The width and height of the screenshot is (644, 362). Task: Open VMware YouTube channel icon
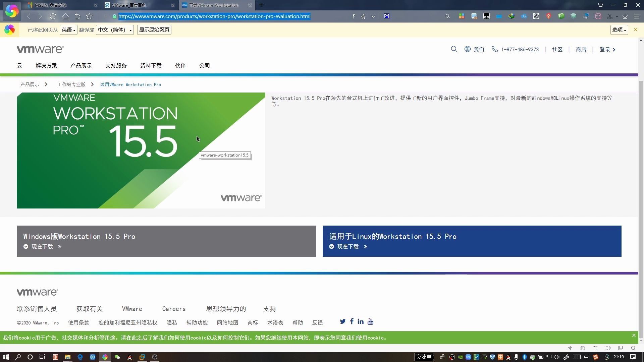point(370,321)
